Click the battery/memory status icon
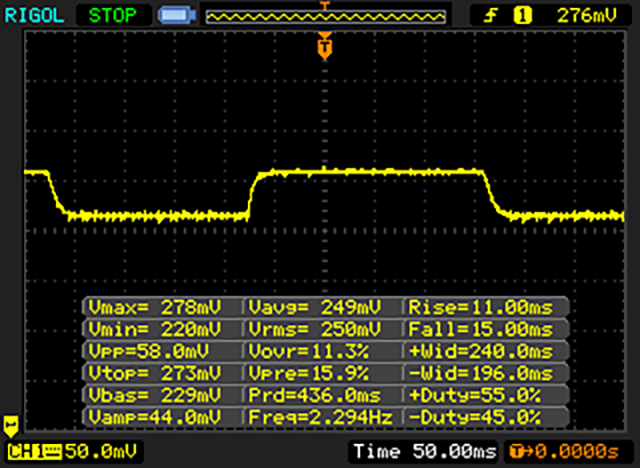640x468 pixels. (x=177, y=16)
